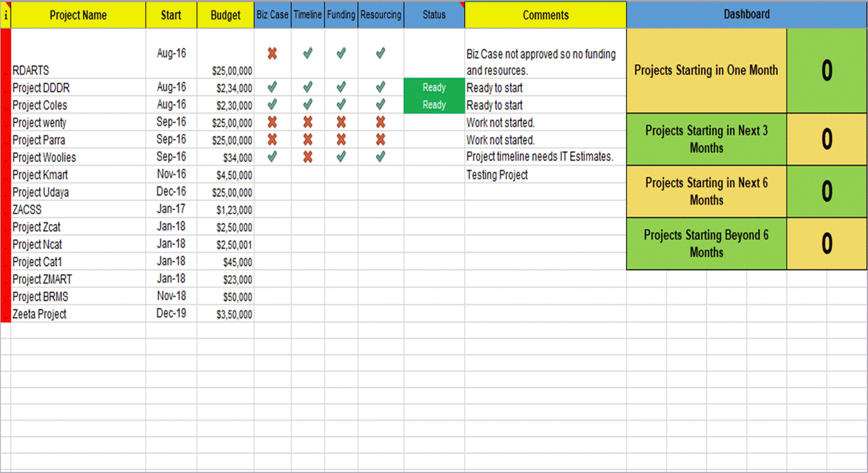Screen dimensions: 868x473
Task: Select the Timeline check mark for Project DDDR
Action: (307, 87)
